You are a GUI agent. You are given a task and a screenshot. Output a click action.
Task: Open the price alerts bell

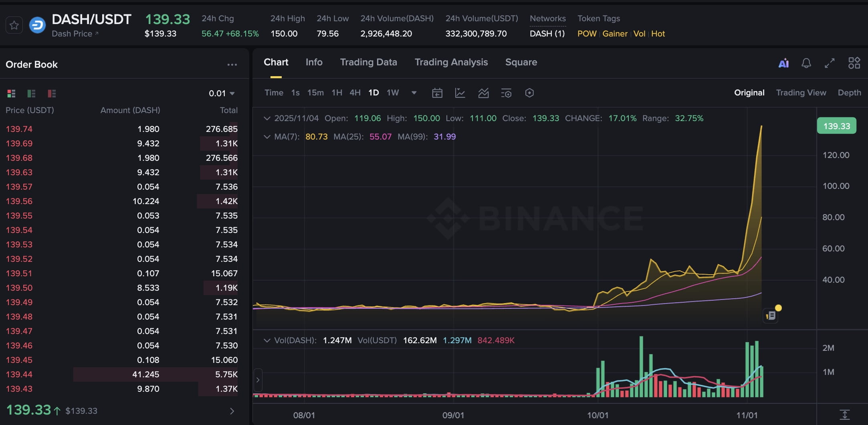coord(806,63)
